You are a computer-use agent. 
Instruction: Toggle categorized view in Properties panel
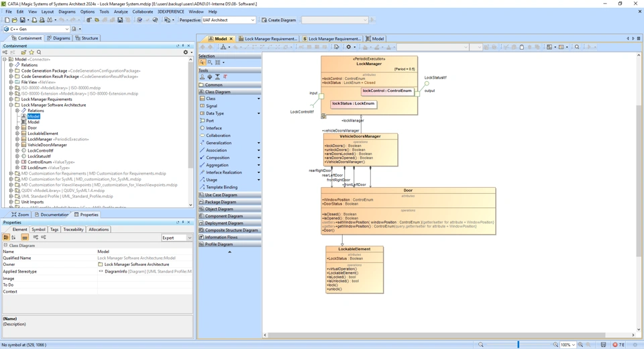pos(6,238)
